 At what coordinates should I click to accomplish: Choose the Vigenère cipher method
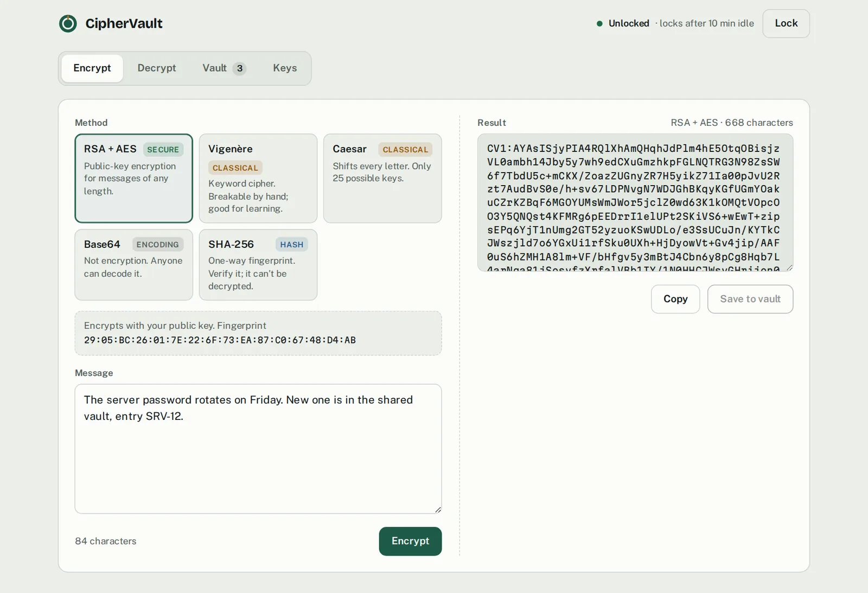click(x=258, y=178)
